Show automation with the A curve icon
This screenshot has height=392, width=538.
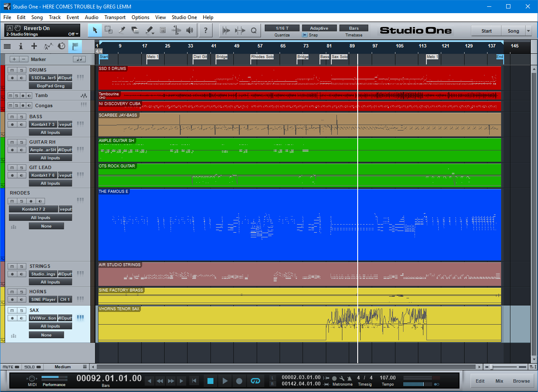48,46
